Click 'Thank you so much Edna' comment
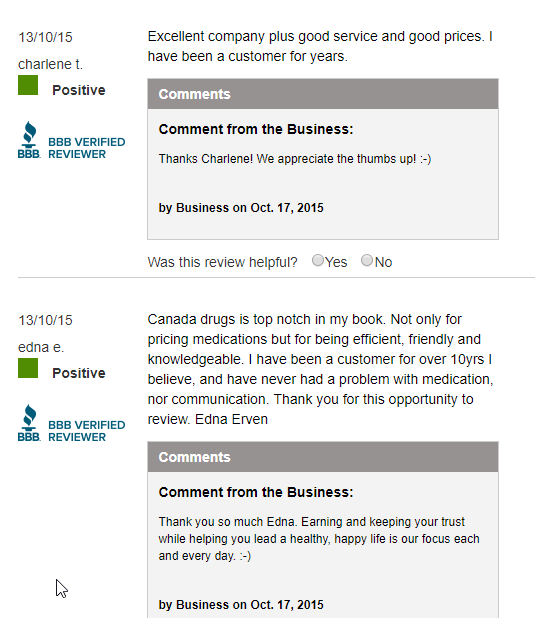Viewport: 543px width, 618px height. tap(319, 539)
